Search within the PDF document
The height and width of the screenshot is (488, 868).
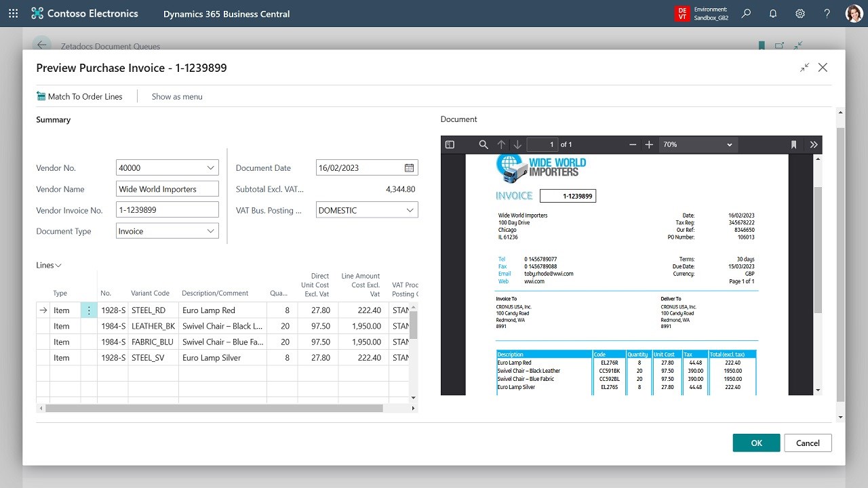point(484,144)
